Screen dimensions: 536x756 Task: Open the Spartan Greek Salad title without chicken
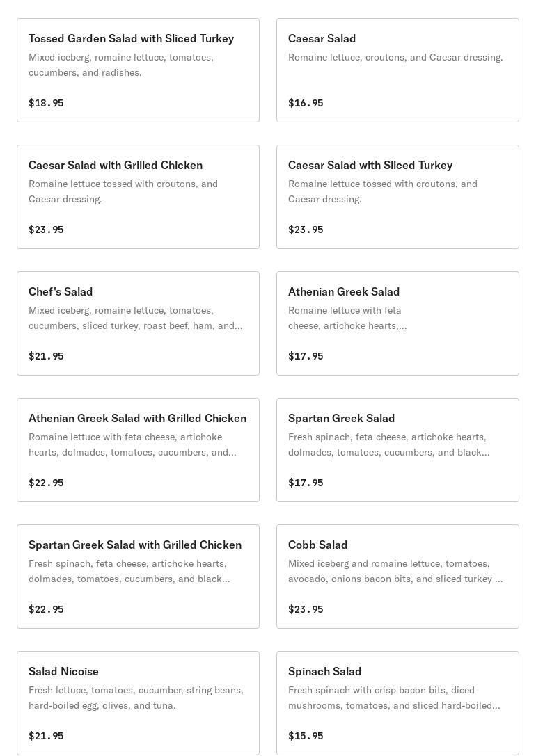(341, 419)
